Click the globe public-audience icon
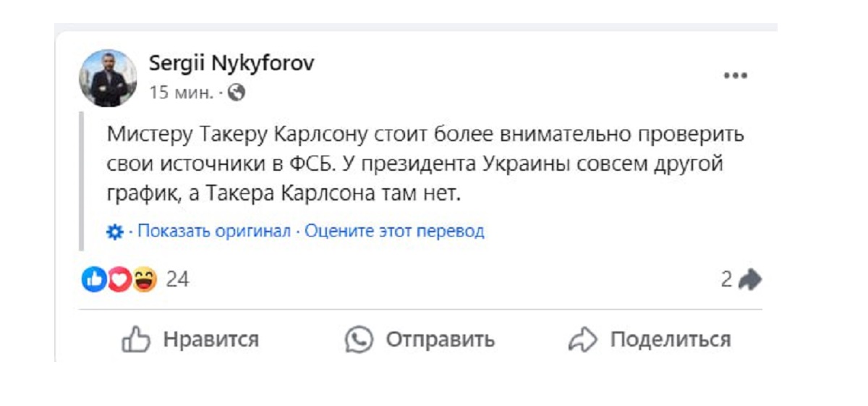The image size is (868, 406). [237, 93]
